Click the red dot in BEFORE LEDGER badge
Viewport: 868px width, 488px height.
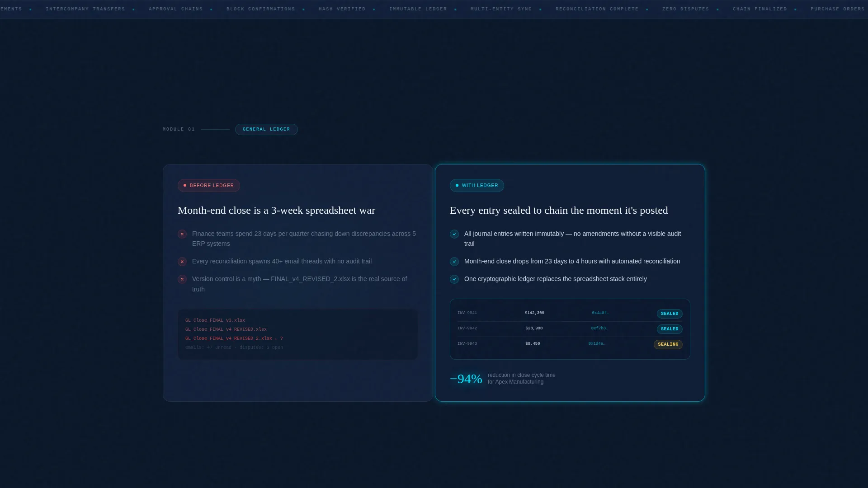pos(185,185)
